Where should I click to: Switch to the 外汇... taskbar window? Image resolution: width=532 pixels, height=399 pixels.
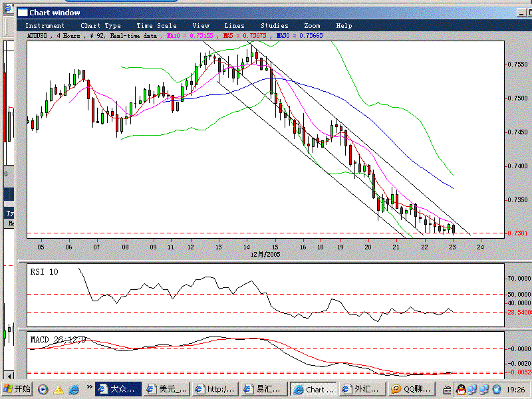point(362,389)
